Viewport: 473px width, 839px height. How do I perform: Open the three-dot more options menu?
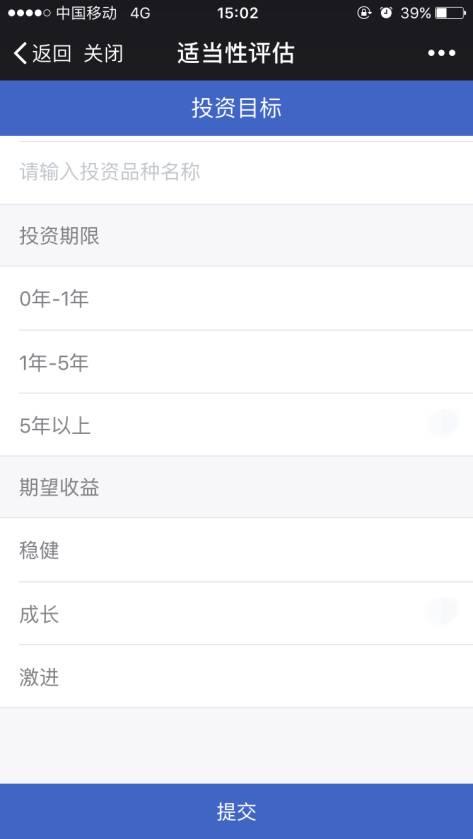pos(441,53)
